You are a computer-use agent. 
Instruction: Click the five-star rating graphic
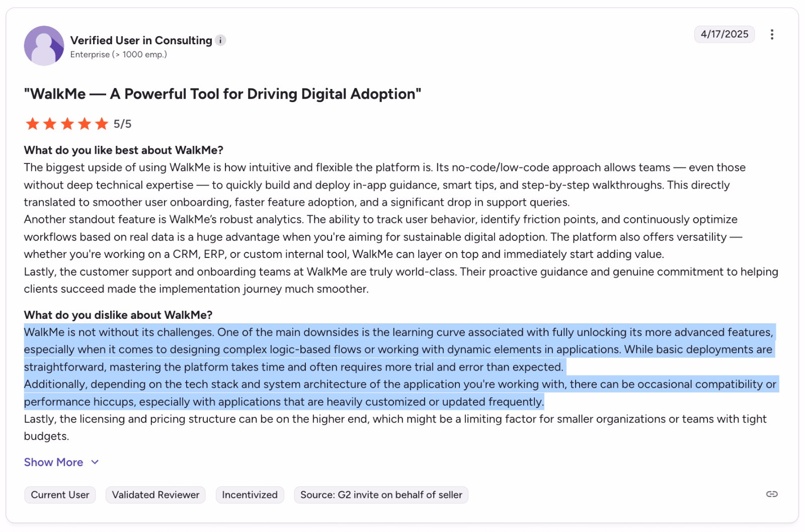(67, 124)
